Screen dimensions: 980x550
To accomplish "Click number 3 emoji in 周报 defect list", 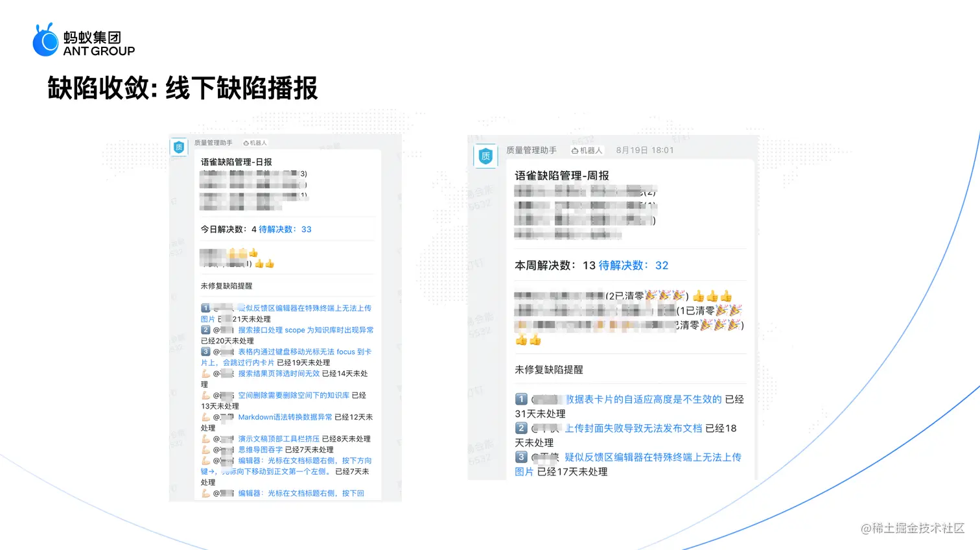I will [x=521, y=457].
